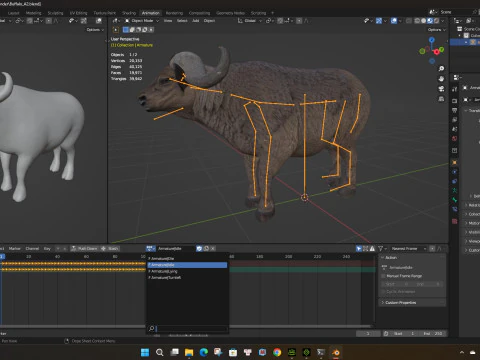Enable material preview shading

click(x=430, y=21)
